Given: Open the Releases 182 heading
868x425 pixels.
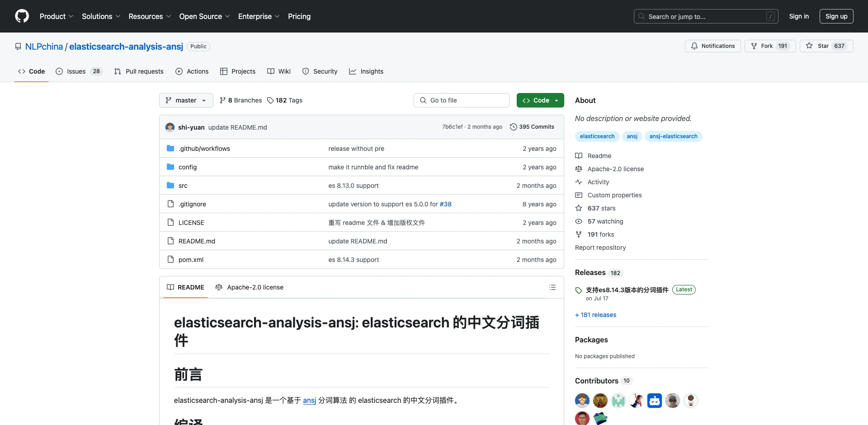Looking at the screenshot, I should (x=599, y=273).
